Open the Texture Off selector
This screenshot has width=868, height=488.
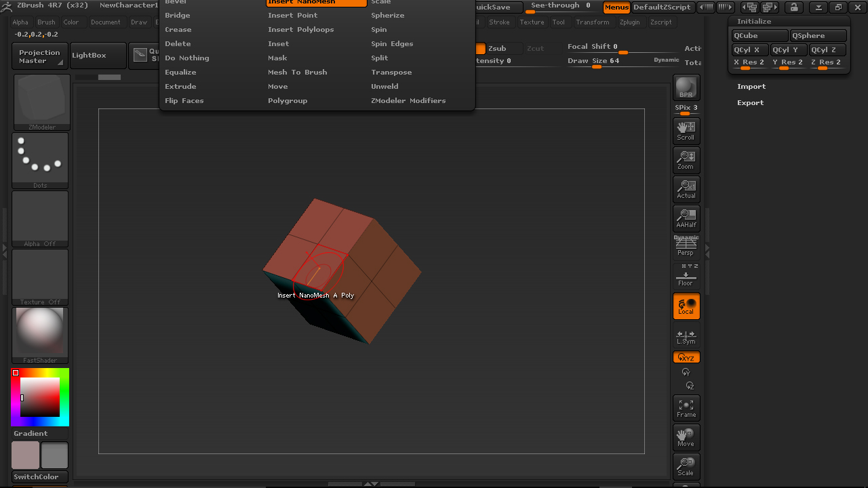click(x=41, y=277)
